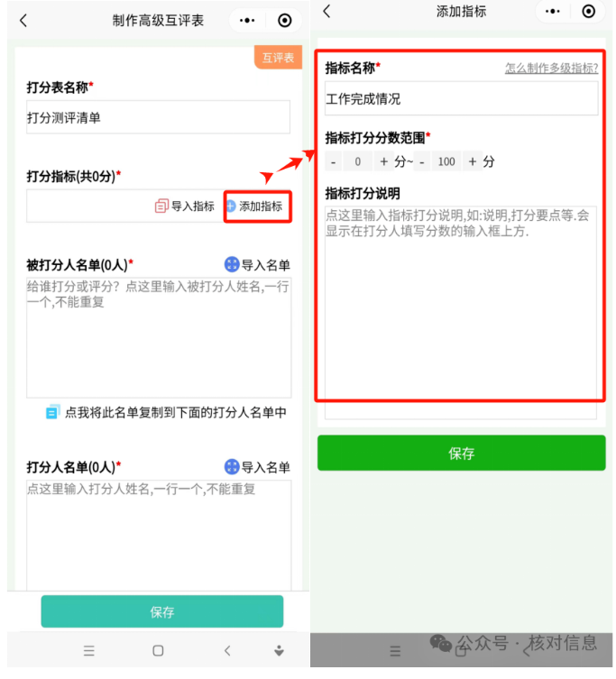Import roster via 导入名单 for 被打分人名单
The width and height of the screenshot is (616, 679).
tap(257, 264)
